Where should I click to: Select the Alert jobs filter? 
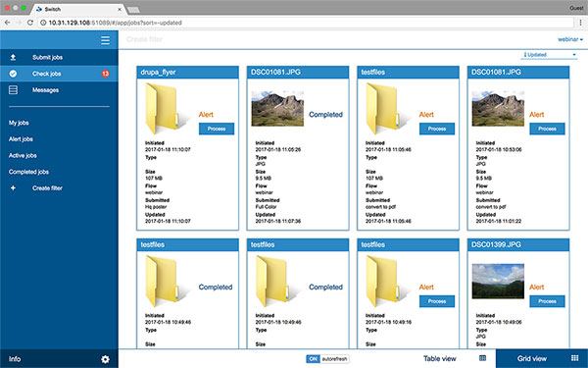click(x=21, y=139)
